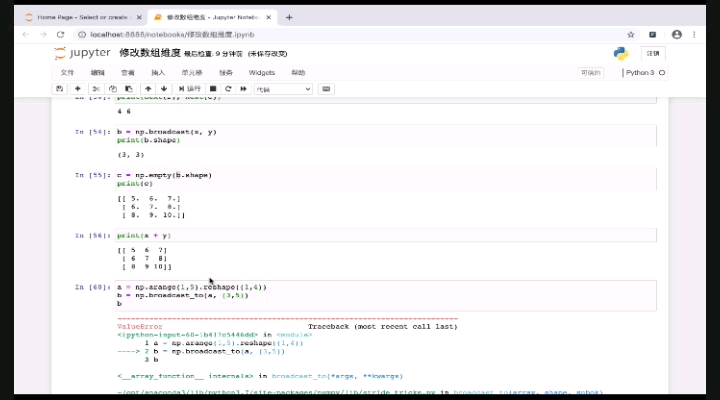The height and width of the screenshot is (400, 720).
Task: Close the Home Page browser tab
Action: (x=139, y=17)
